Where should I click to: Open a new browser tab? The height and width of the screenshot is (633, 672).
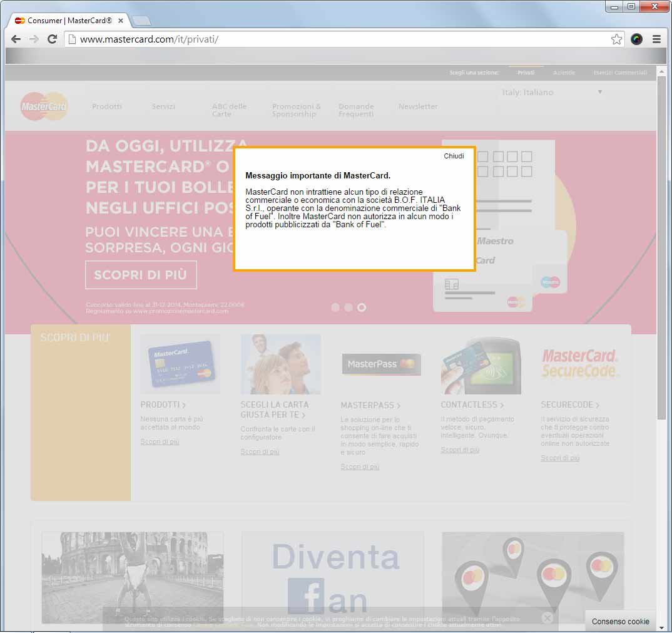click(x=141, y=20)
